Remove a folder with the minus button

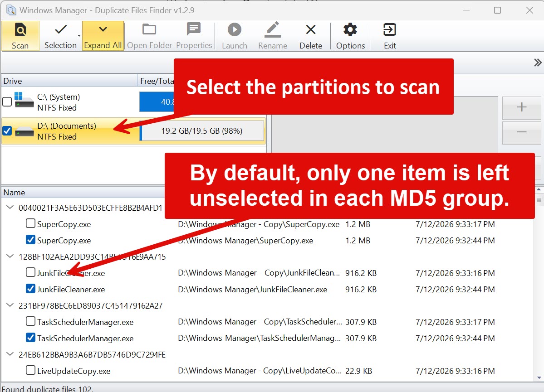[x=521, y=132]
